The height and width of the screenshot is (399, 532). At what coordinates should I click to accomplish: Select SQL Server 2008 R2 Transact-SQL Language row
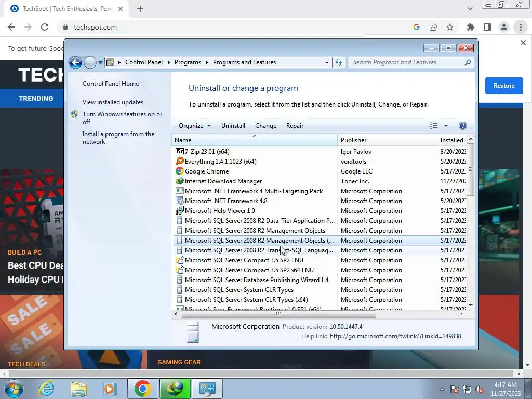(x=320, y=250)
